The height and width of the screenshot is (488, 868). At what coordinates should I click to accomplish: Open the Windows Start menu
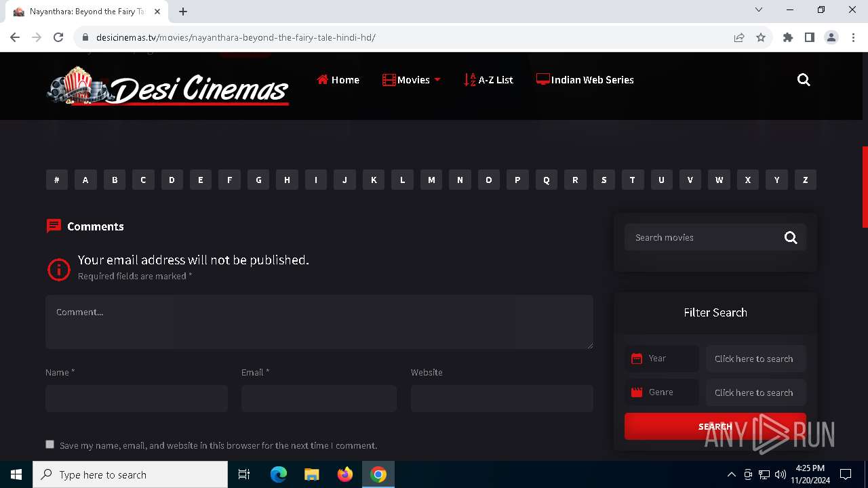[16, 474]
